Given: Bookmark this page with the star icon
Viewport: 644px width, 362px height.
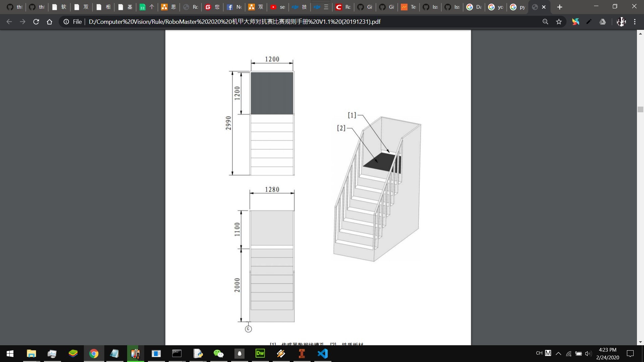Looking at the screenshot, I should point(559,22).
